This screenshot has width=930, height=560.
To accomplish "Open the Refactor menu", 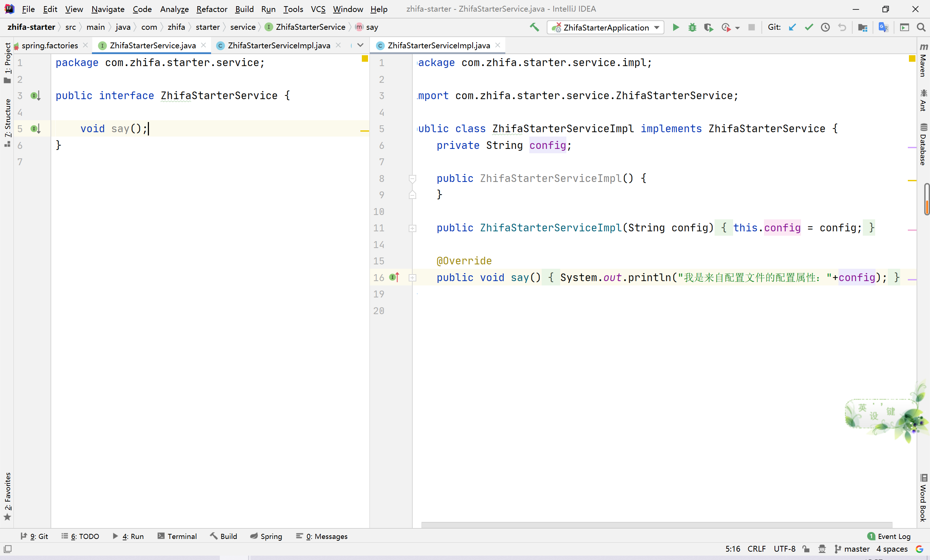I will 211,9.
